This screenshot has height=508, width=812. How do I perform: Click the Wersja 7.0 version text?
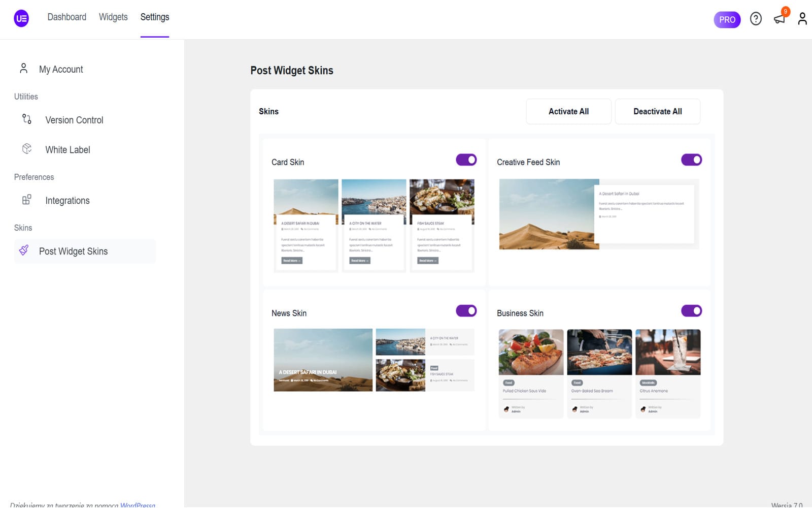(787, 504)
